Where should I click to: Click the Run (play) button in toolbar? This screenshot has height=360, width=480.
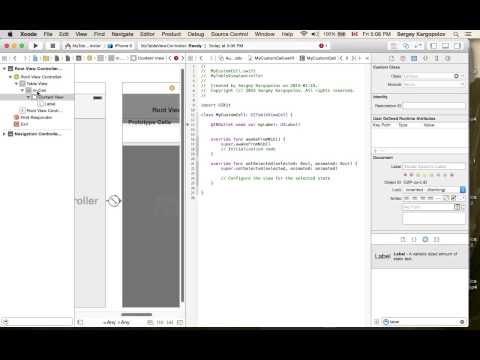pos(36,46)
